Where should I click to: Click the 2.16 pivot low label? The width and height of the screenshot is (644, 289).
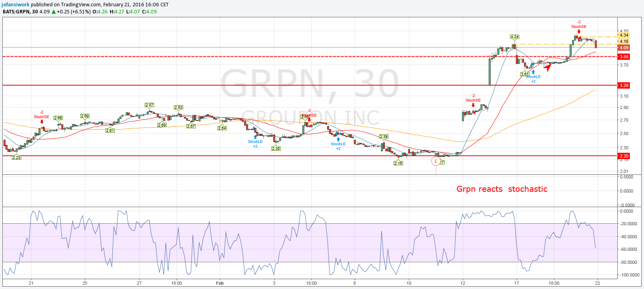(x=398, y=163)
